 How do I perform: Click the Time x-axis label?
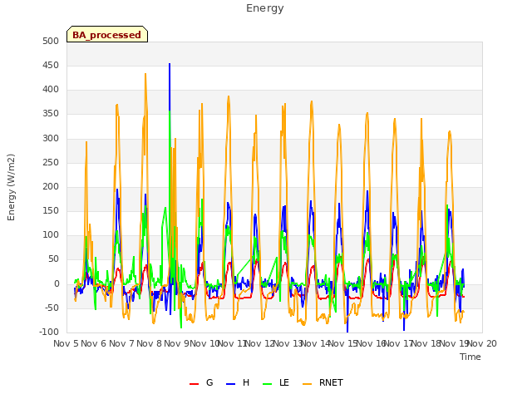click(x=470, y=357)
